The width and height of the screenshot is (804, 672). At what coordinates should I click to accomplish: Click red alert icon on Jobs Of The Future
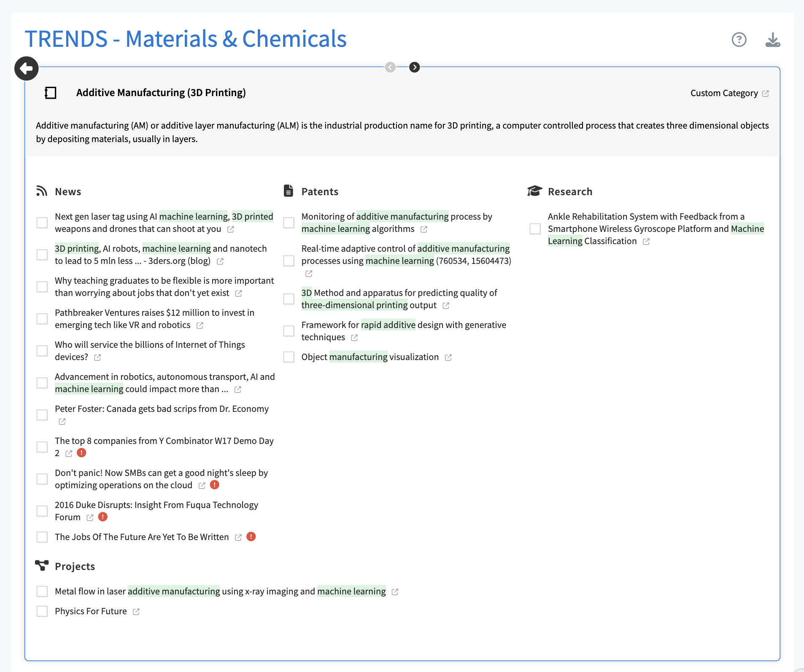(x=251, y=537)
